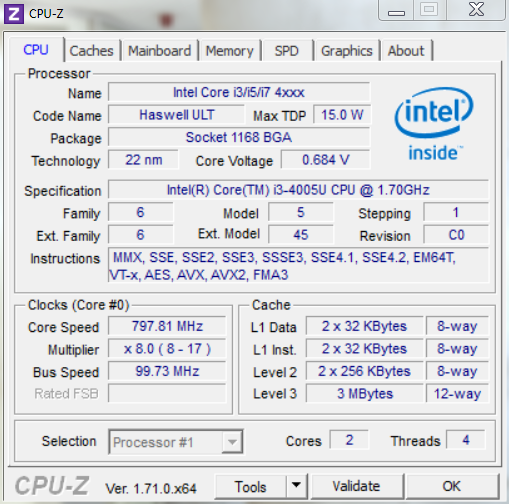Viewport: 509px width, 504px height.
Task: Click the Instructions list field
Action: [298, 265]
